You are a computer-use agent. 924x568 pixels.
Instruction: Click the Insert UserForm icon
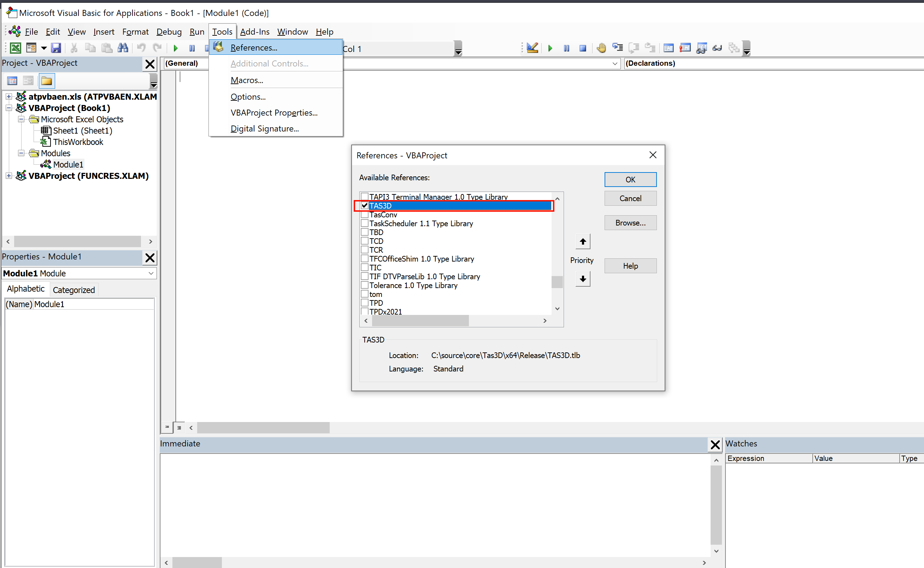31,48
